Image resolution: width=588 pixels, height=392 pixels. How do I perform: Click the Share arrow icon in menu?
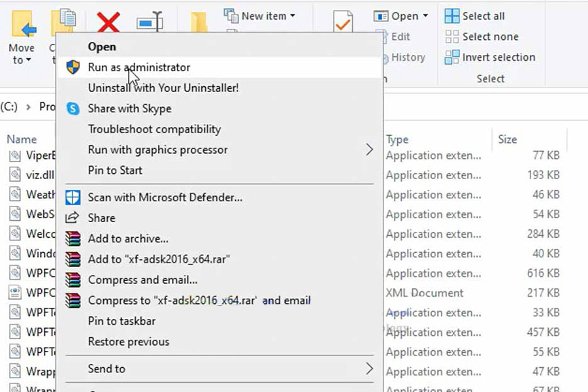(x=72, y=218)
